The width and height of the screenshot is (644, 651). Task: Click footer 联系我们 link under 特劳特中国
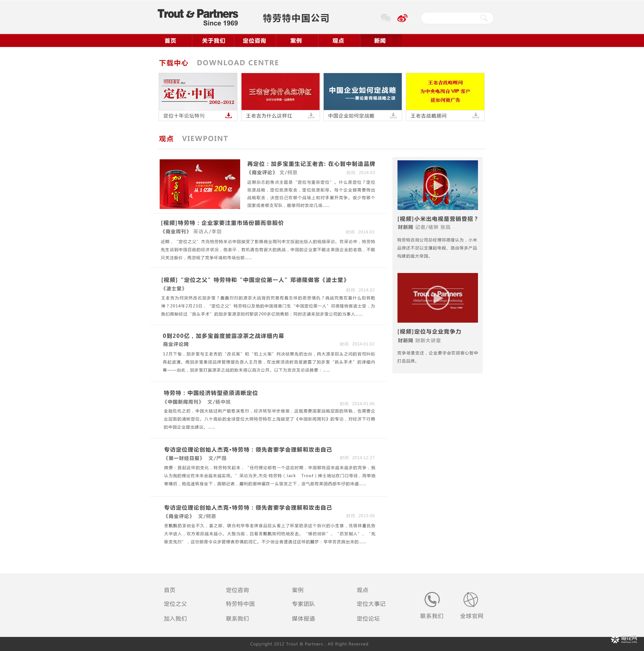click(237, 618)
